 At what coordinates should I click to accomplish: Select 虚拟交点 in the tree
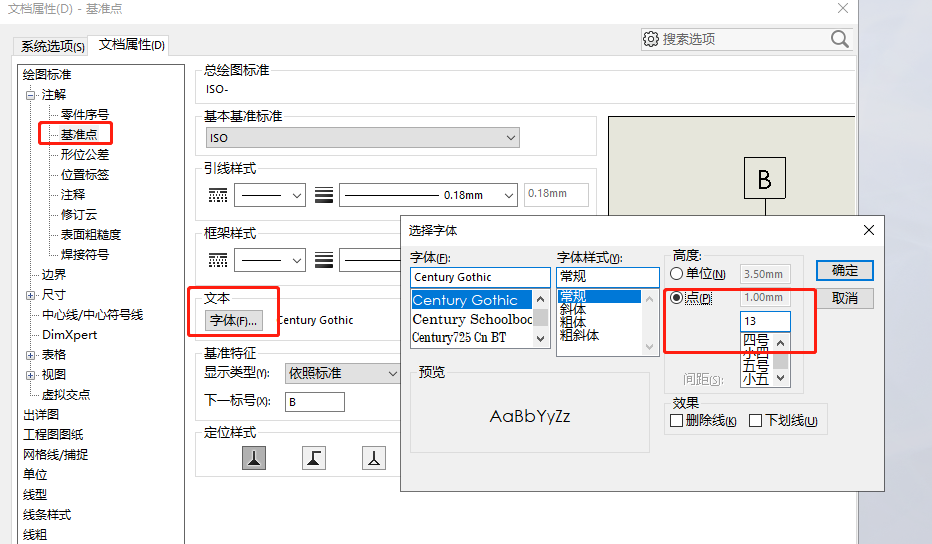(66, 395)
